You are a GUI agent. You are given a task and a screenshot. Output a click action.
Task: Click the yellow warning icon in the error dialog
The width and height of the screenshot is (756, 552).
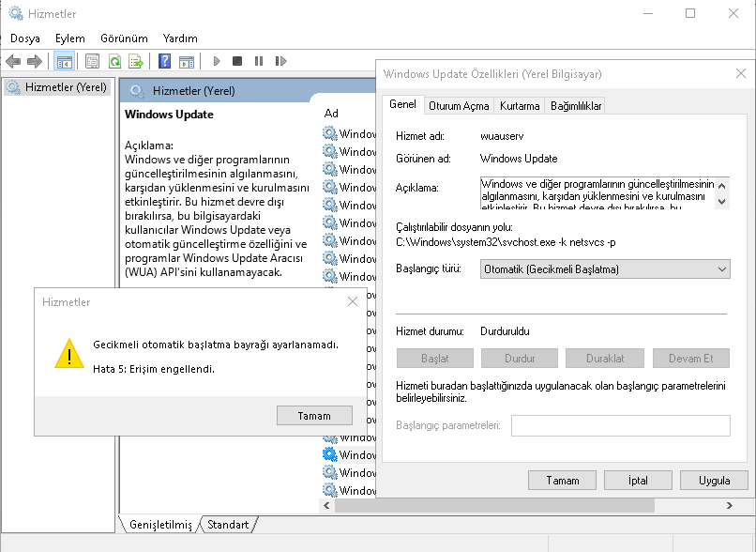pos(69,354)
